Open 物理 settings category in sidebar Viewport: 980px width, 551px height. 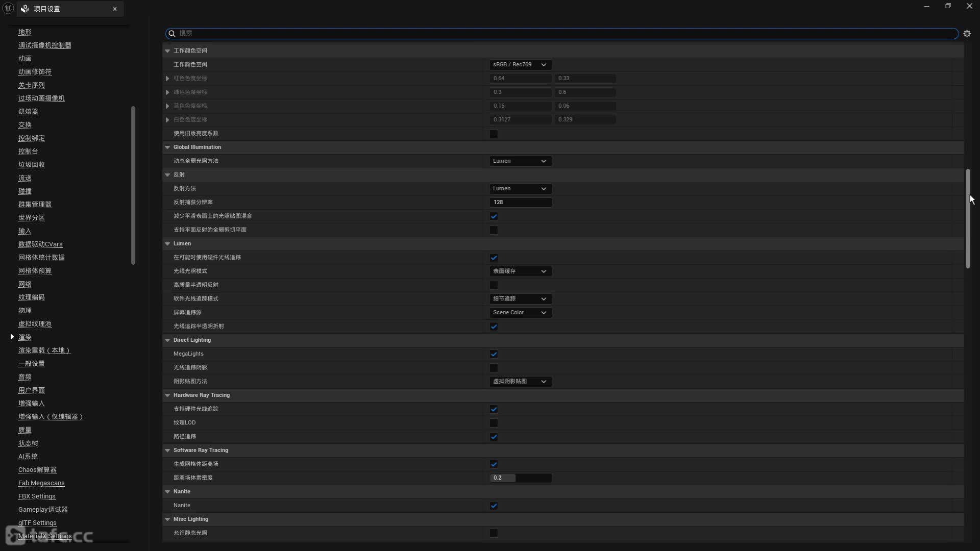25,311
